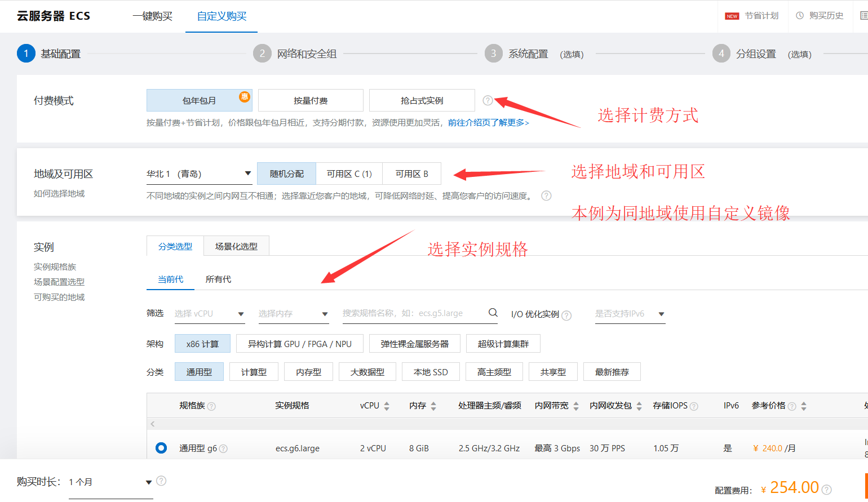Click the clock icon beside 购买历史

799,16
